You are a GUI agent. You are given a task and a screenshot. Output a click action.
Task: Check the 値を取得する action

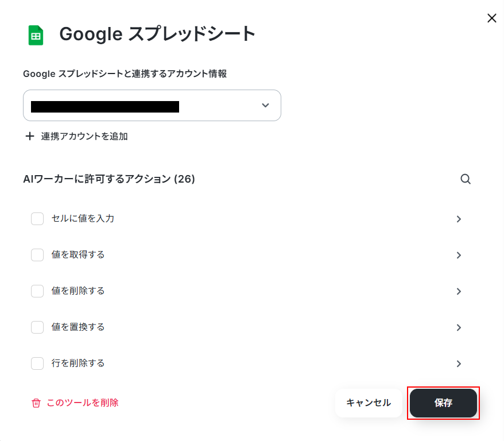point(37,255)
